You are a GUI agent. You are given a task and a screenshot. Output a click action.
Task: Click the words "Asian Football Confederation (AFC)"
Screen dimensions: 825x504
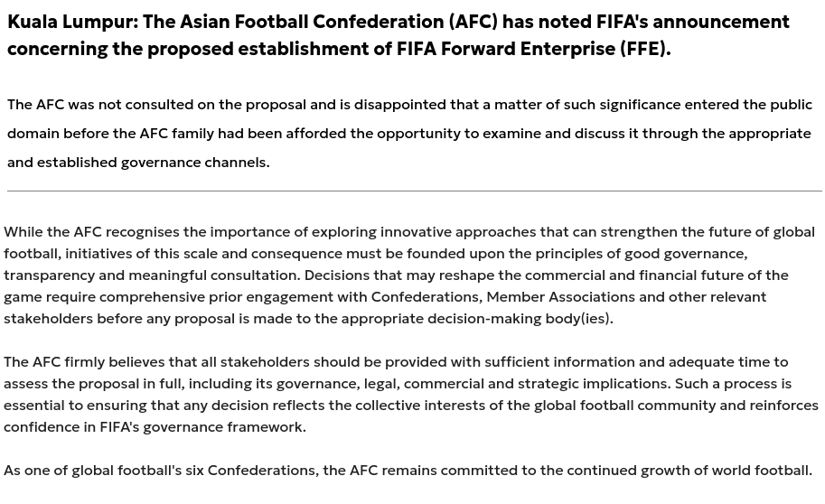(x=339, y=22)
